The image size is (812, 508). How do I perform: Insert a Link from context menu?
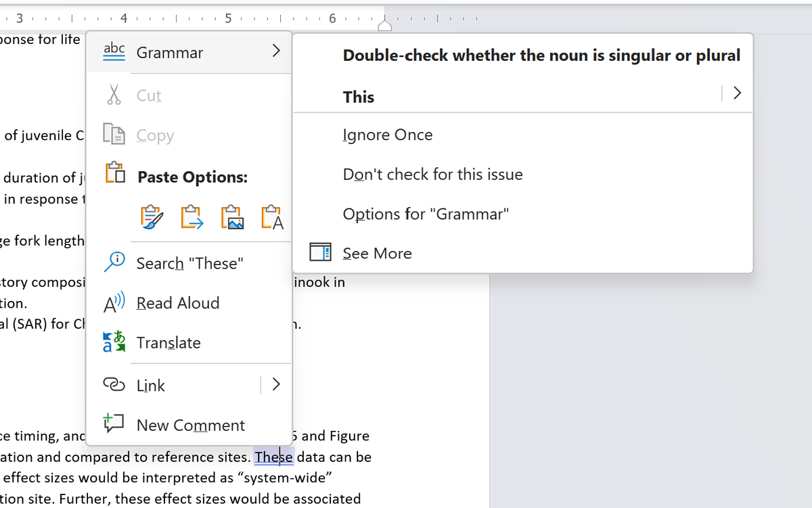pyautogui.click(x=151, y=386)
